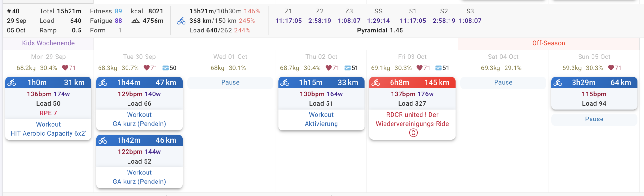
Task: Select Wednesday's Pause entry
Action: point(230,83)
